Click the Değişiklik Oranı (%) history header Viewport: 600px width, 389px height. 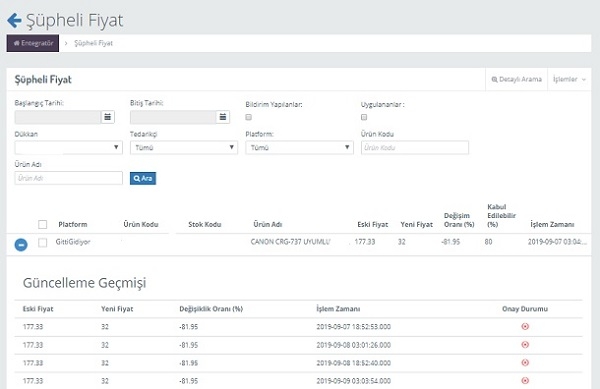[211, 309]
